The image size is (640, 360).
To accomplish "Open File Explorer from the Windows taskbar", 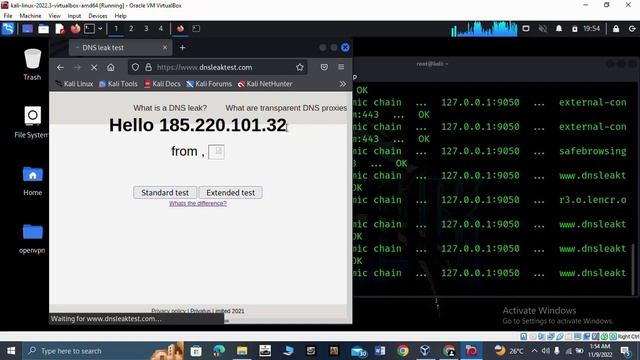I will (242, 351).
